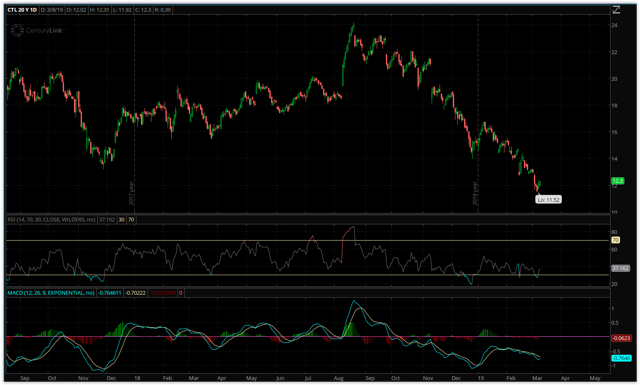
Task: Click the MACD average value -0.70222
Action: click(x=135, y=293)
